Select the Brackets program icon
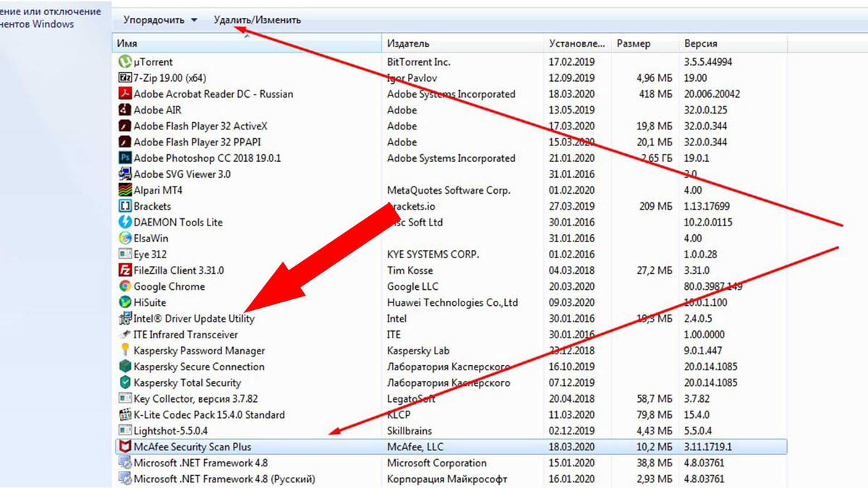The width and height of the screenshot is (868, 488). (124, 206)
